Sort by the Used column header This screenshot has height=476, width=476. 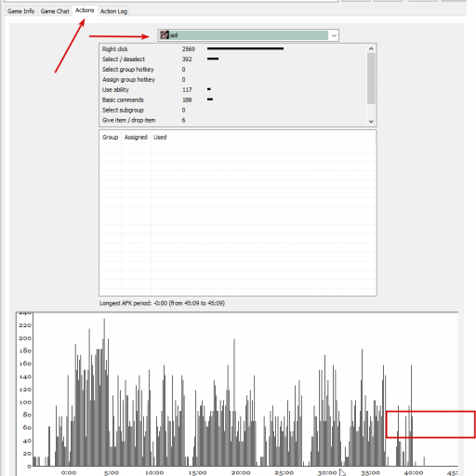click(x=160, y=138)
